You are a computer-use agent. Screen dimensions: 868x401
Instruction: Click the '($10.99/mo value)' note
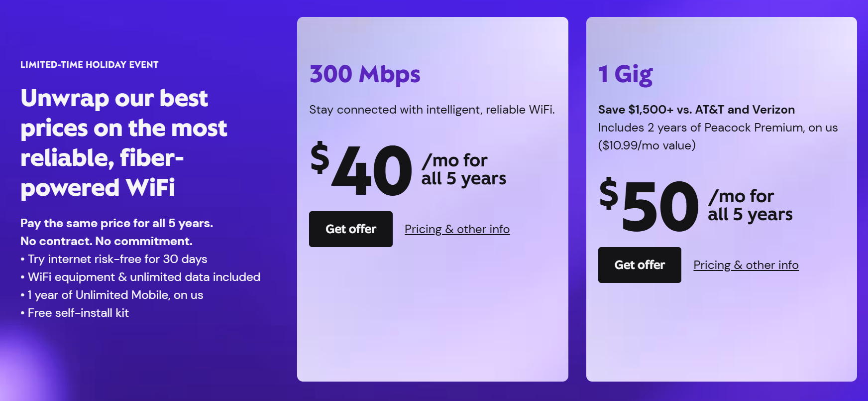tap(647, 145)
